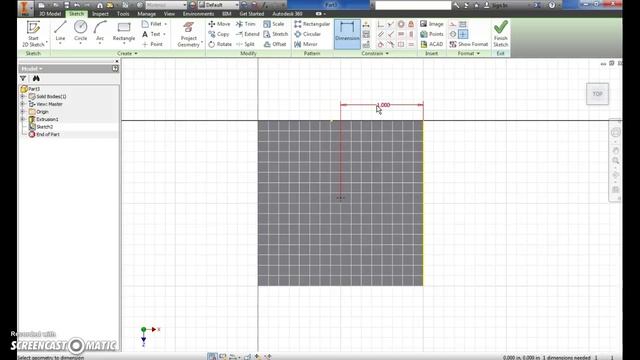Click the browser find binoculars icon
This screenshot has width=640, height=360.
[36, 78]
